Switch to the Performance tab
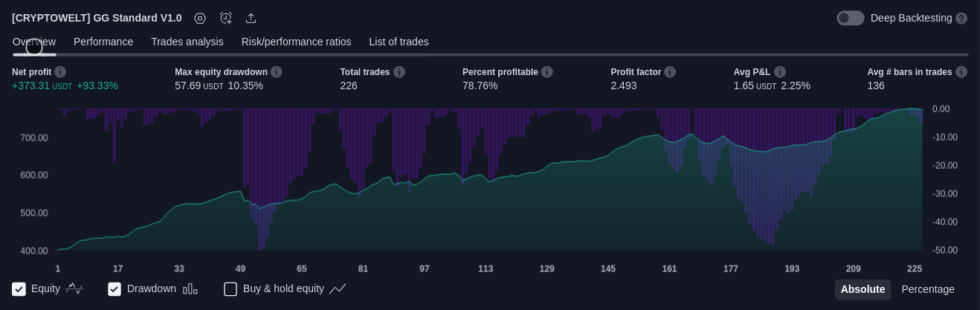Viewport: 980px width, 310px height. [103, 42]
